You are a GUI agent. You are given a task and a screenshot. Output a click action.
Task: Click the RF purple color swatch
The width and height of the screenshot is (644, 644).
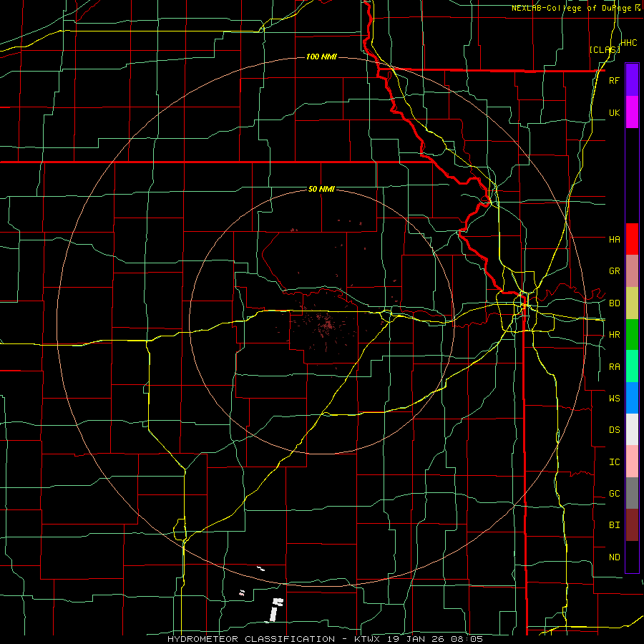click(632, 80)
